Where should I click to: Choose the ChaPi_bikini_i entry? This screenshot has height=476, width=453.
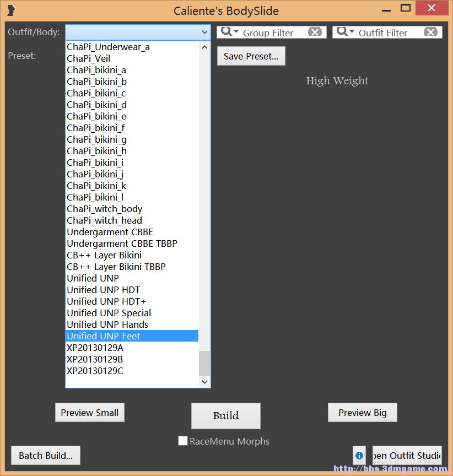[x=132, y=163]
